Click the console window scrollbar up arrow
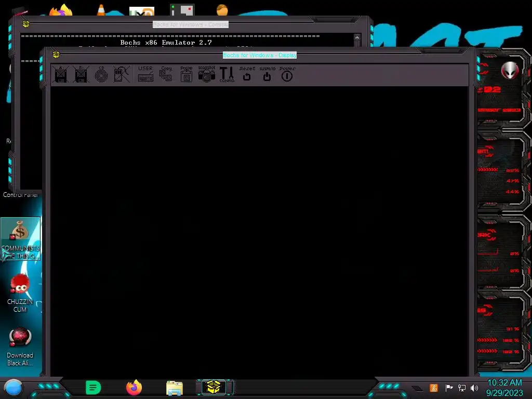 click(x=357, y=37)
